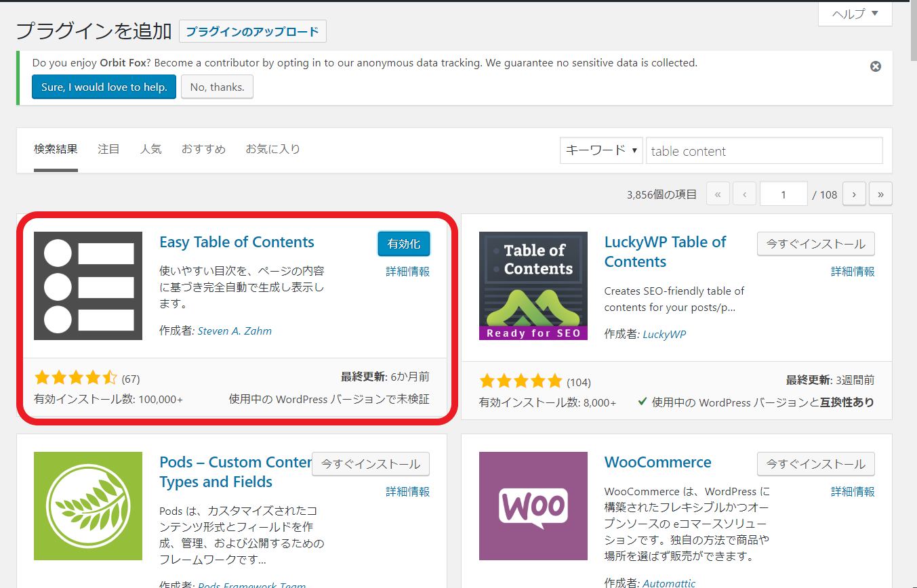The width and height of the screenshot is (917, 588).
Task: Click the 有効インストール数: 8,000+ text
Action: tap(548, 402)
